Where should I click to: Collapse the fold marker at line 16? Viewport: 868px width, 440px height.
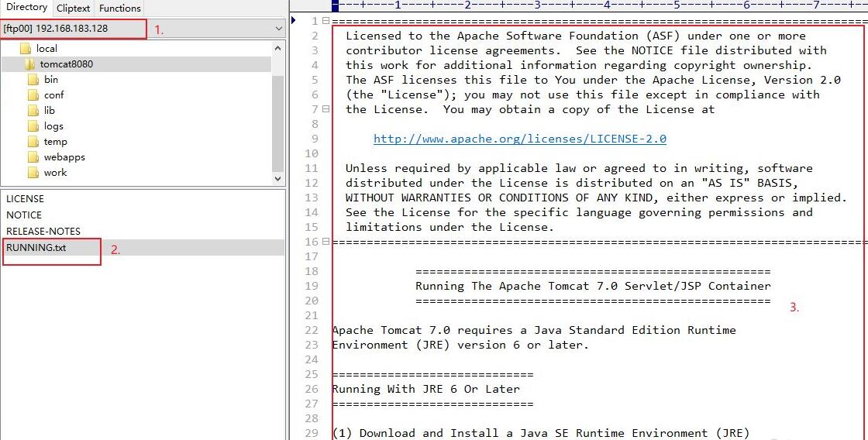326,242
